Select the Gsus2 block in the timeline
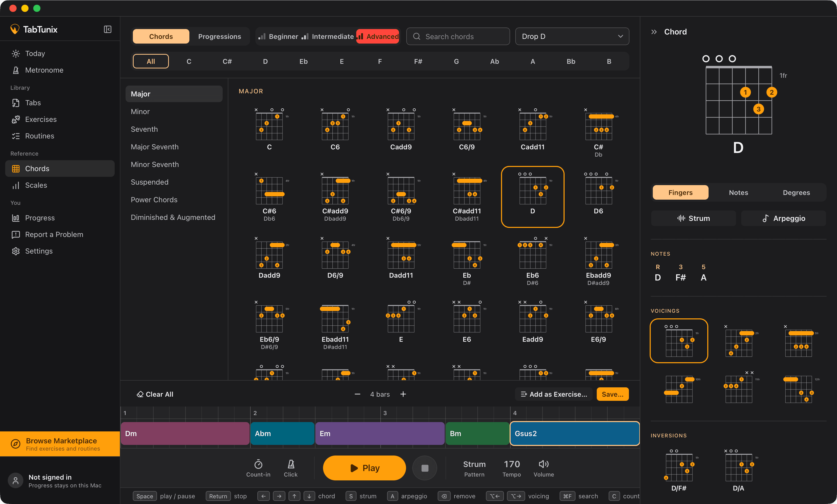This screenshot has height=504, width=837. point(575,433)
